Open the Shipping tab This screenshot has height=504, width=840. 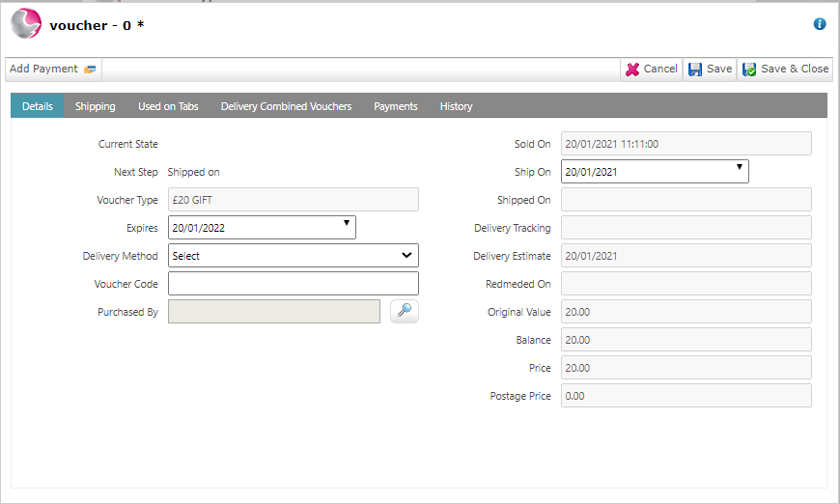(96, 106)
